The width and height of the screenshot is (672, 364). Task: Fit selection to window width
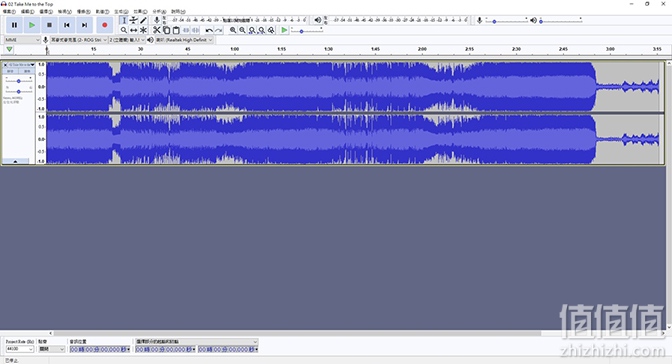252,30
